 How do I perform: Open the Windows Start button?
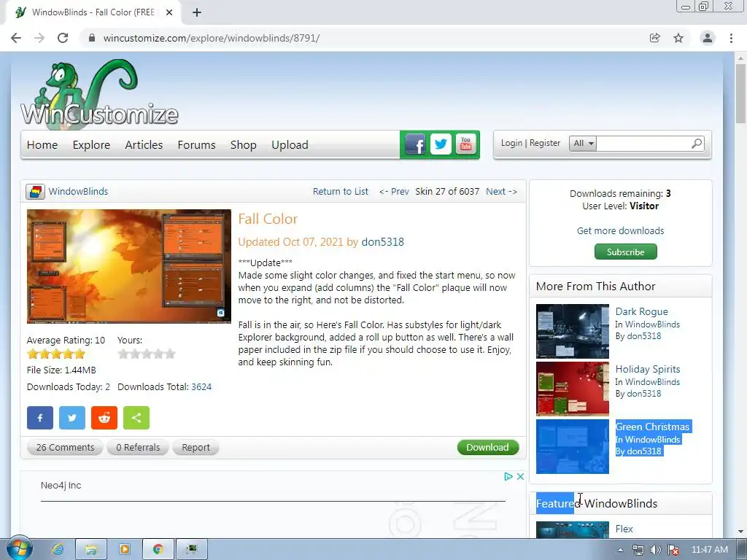pos(19,549)
